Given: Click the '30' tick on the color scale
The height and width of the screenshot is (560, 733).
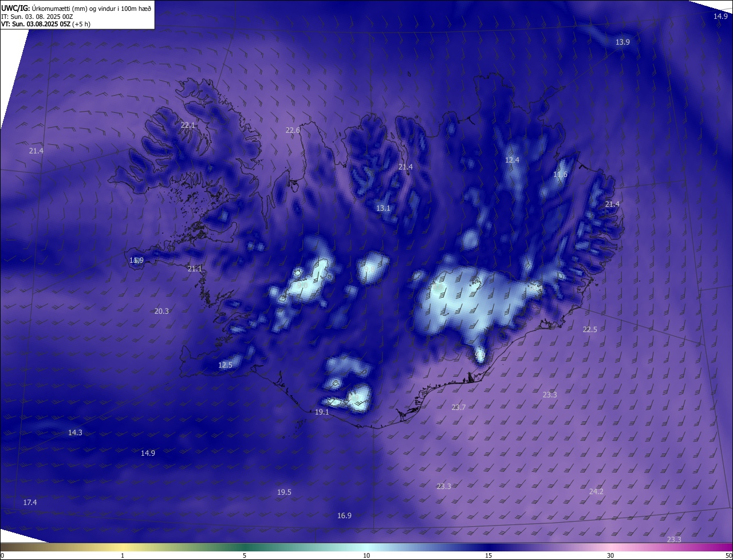Looking at the screenshot, I should pos(610,556).
